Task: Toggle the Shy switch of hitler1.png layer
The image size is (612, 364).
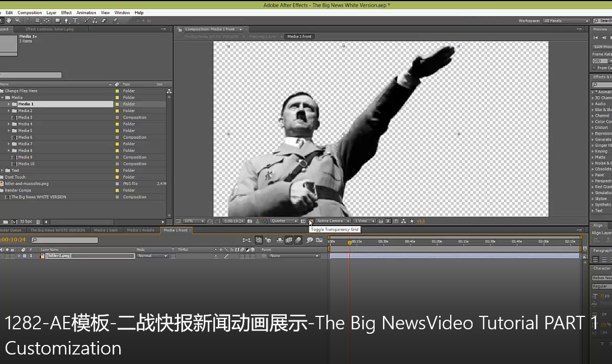Action: 216,256
